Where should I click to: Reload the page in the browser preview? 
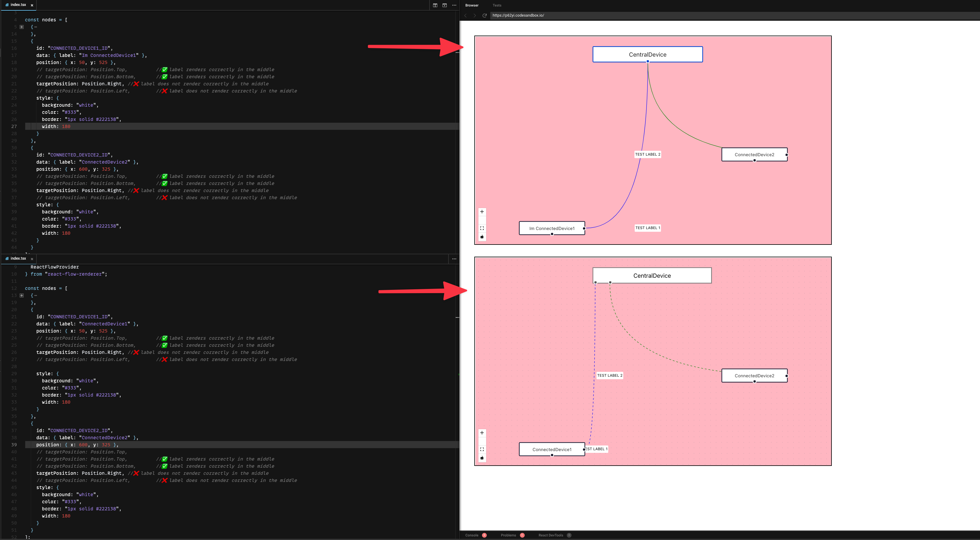tap(484, 15)
